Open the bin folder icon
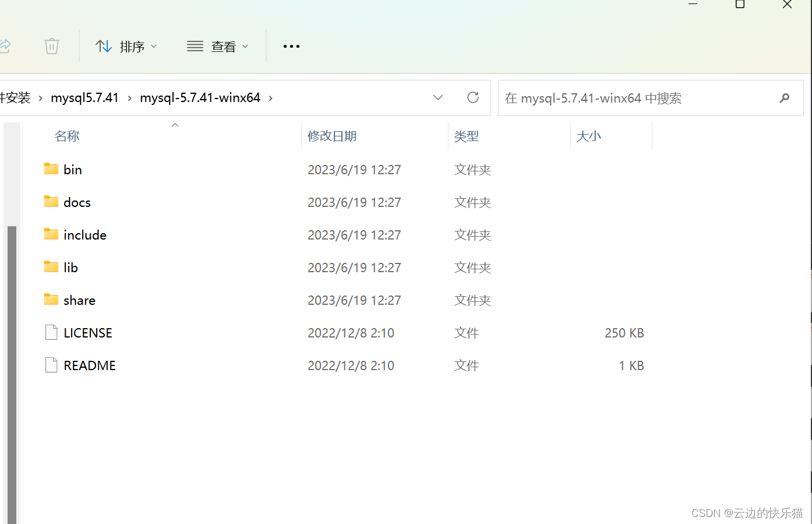The image size is (812, 524). pyautogui.click(x=50, y=169)
